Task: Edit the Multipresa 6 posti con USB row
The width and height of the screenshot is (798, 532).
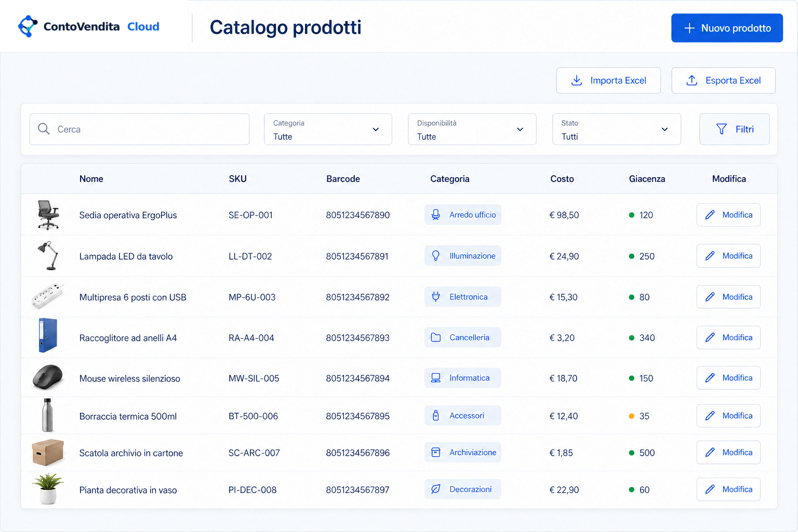Action: point(728,297)
